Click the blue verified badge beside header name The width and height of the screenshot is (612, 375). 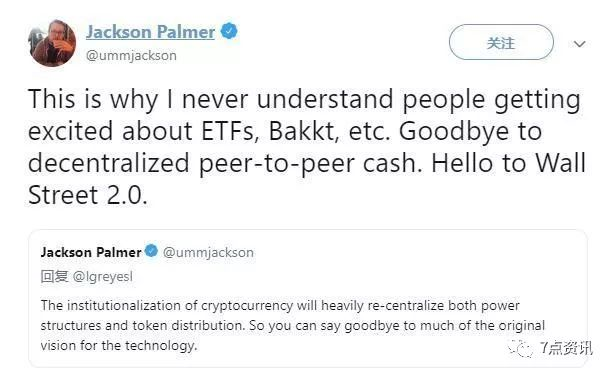coord(229,31)
